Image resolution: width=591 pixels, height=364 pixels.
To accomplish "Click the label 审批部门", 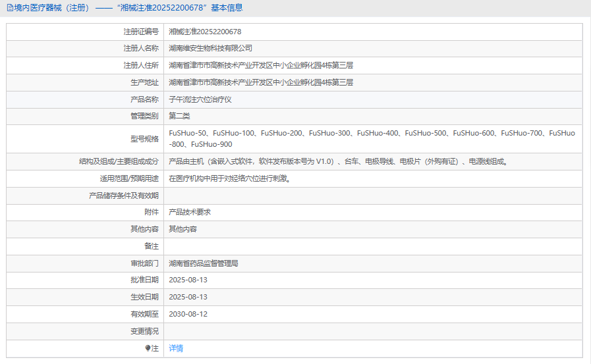I will click(x=145, y=263).
